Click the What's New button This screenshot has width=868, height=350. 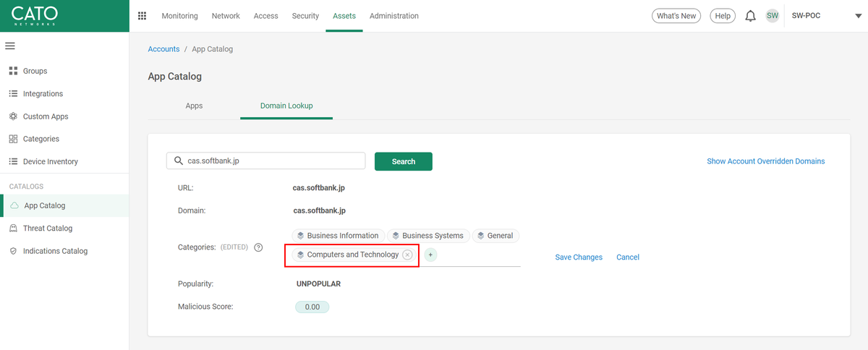tap(676, 16)
